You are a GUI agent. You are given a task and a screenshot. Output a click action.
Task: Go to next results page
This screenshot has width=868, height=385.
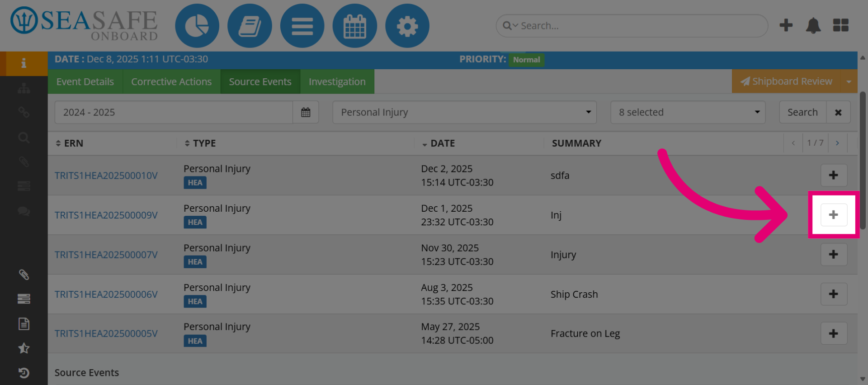point(837,143)
